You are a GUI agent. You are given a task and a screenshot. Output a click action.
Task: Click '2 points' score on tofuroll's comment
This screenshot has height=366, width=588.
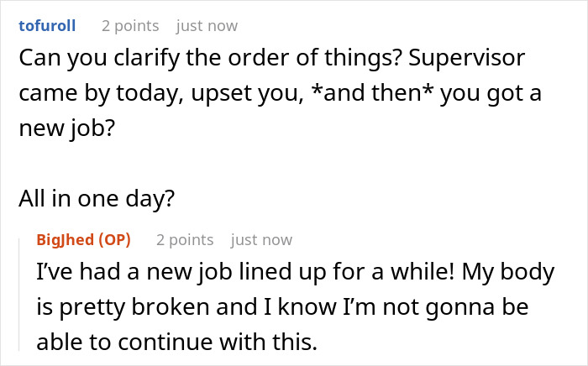pos(130,26)
